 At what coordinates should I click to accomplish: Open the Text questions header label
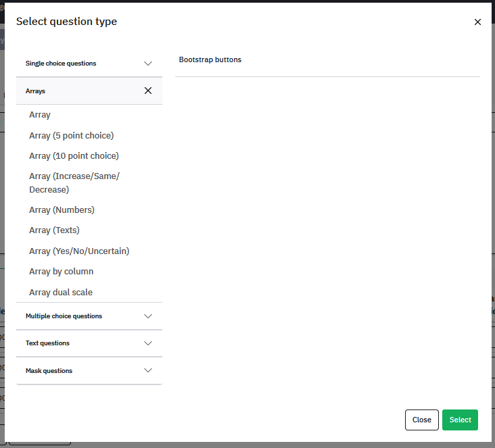pos(47,343)
